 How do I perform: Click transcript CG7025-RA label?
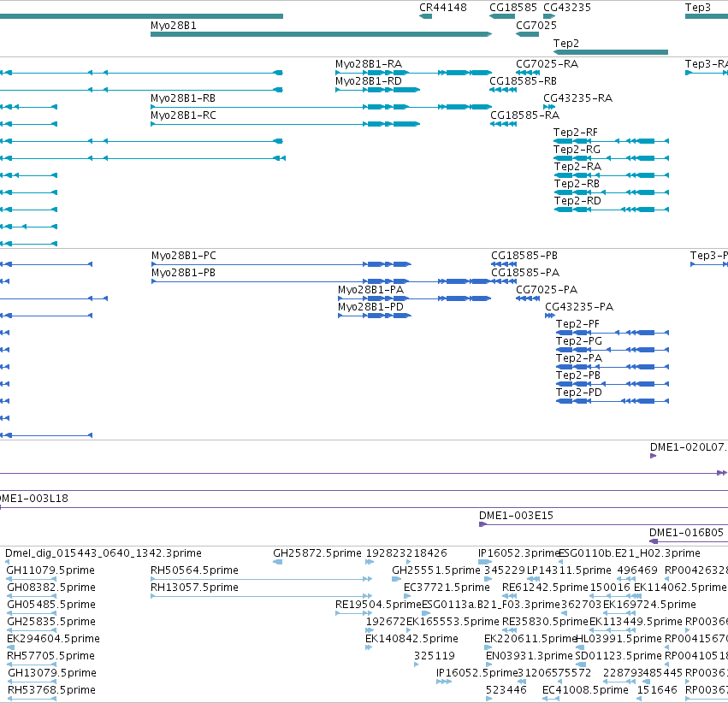pyautogui.click(x=547, y=64)
